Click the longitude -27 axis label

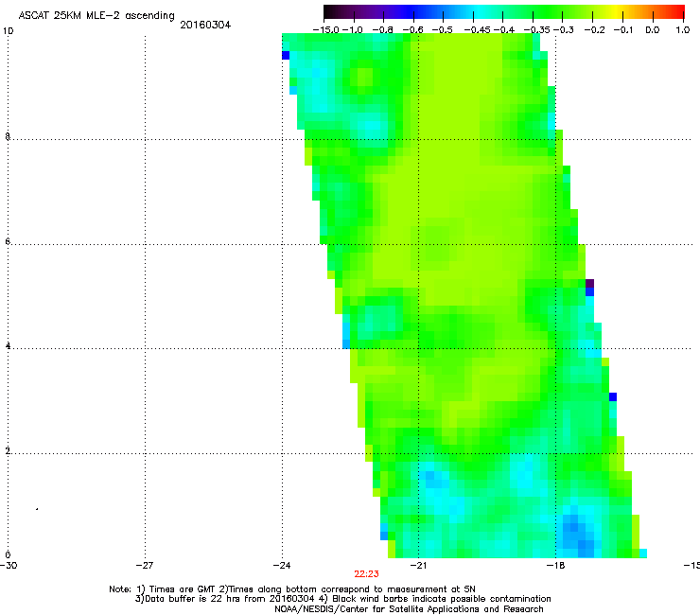(x=145, y=566)
